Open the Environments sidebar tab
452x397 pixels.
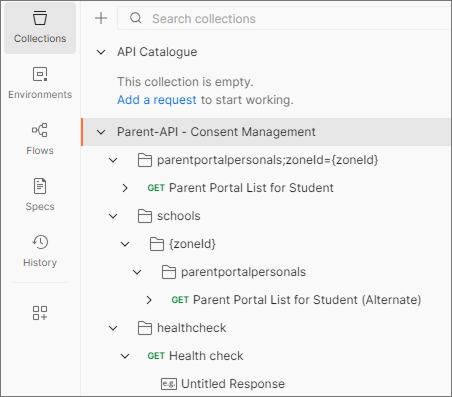pyautogui.click(x=40, y=83)
